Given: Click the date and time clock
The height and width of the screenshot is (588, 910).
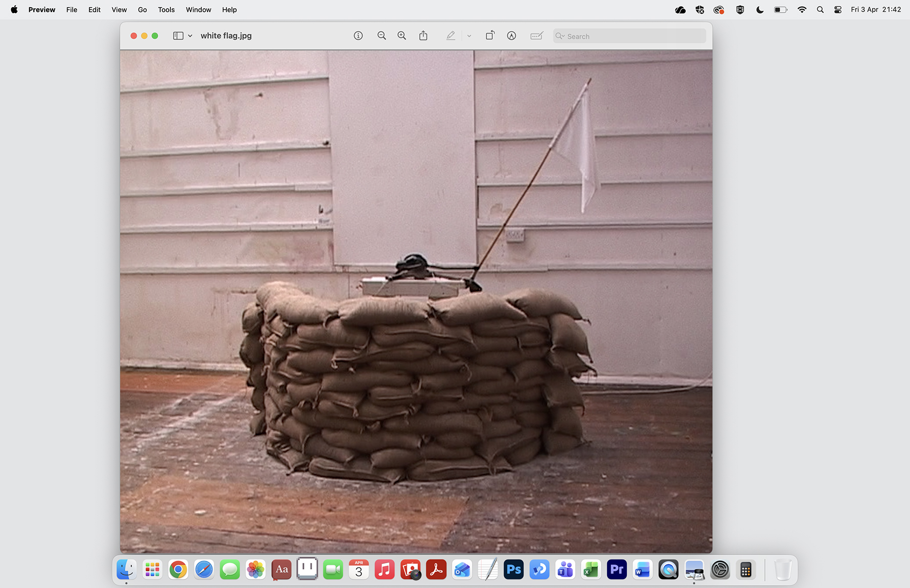Looking at the screenshot, I should point(876,10).
